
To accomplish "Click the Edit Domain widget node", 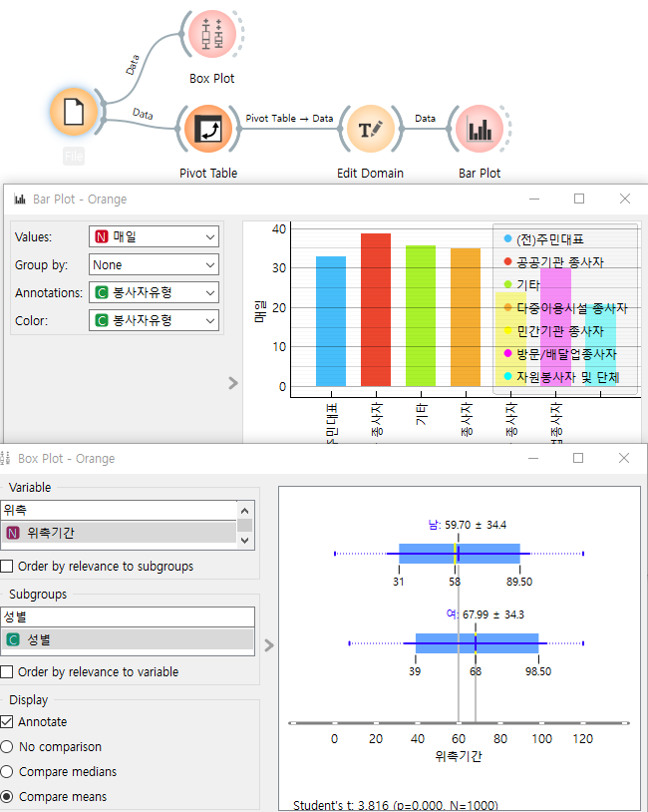I will tap(370, 130).
